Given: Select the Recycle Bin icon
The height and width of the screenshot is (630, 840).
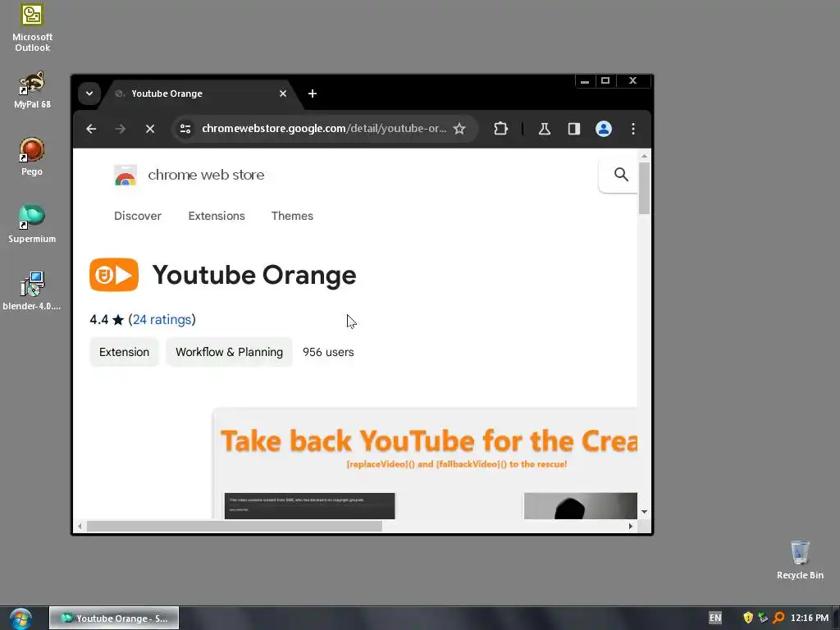Looking at the screenshot, I should (800, 559).
